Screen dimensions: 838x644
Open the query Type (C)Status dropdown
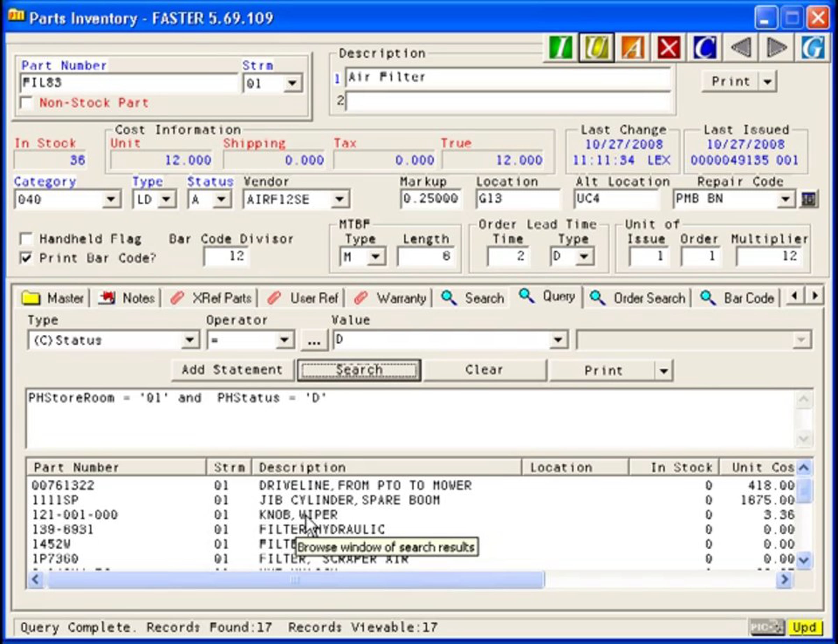coord(189,340)
